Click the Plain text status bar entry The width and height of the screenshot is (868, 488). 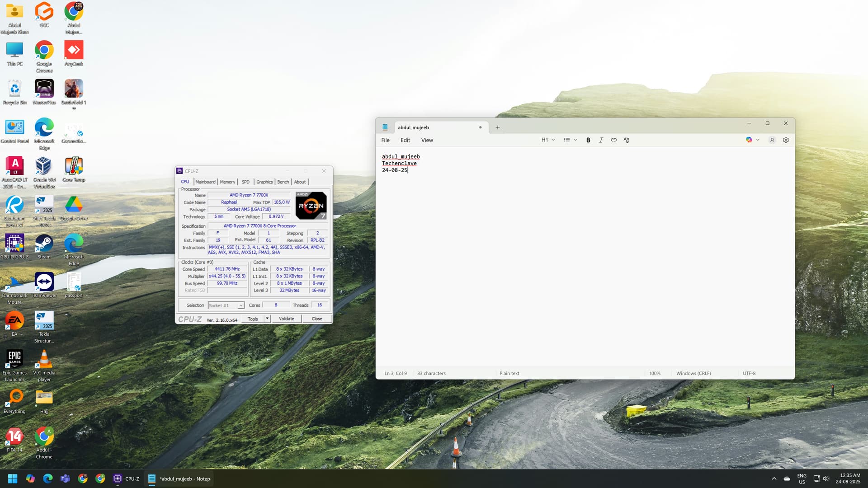point(509,373)
